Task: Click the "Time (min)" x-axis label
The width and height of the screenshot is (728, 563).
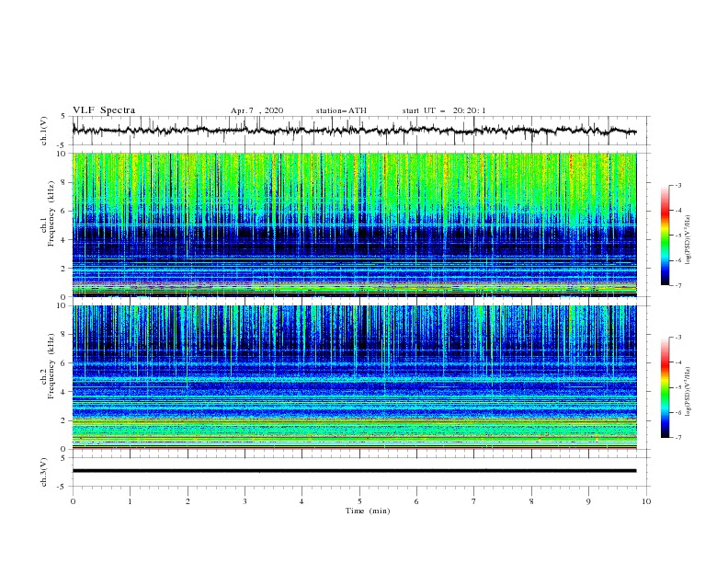Action: tap(368, 511)
